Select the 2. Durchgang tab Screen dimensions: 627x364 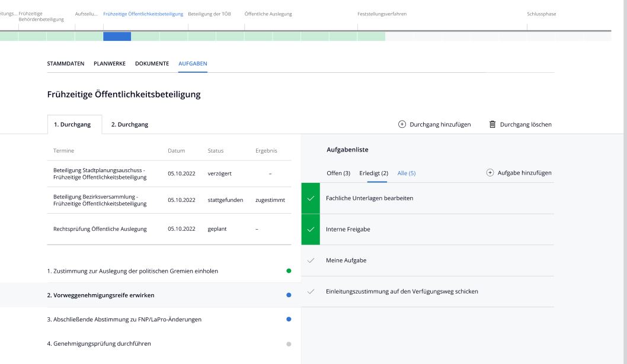click(129, 124)
